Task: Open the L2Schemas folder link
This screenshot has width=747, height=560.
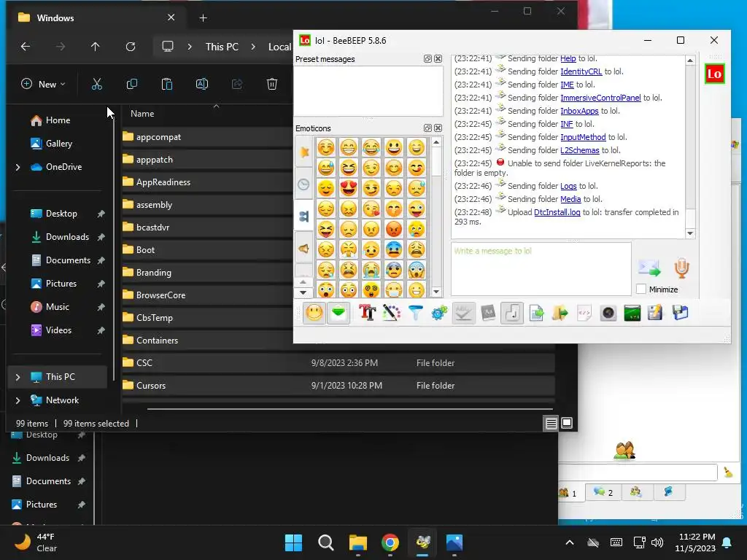Action: click(x=580, y=150)
